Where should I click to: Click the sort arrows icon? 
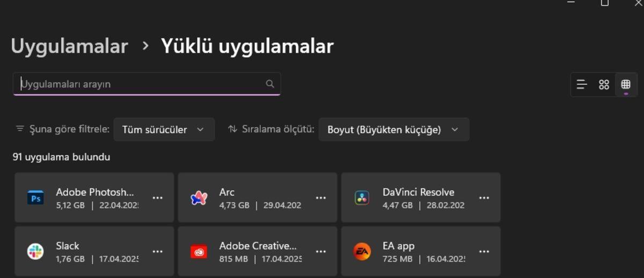(x=232, y=129)
